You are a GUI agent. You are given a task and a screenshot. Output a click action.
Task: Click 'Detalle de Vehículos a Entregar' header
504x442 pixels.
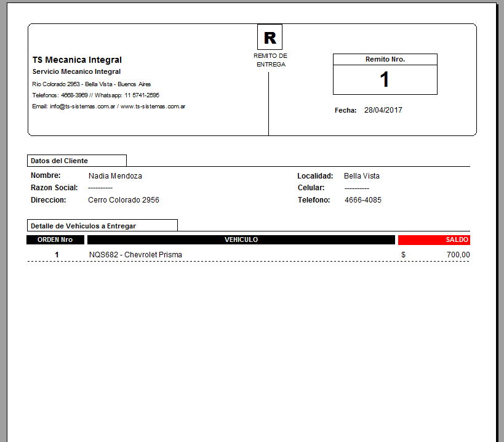pos(102,226)
